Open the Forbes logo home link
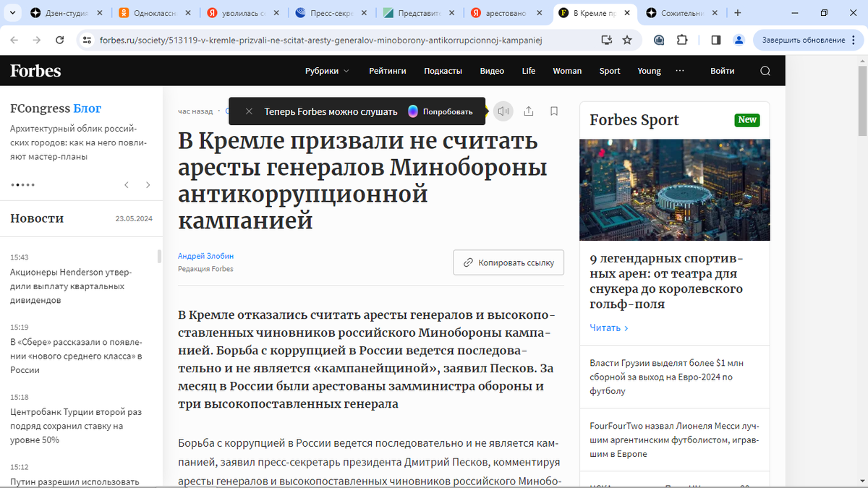 (x=35, y=71)
